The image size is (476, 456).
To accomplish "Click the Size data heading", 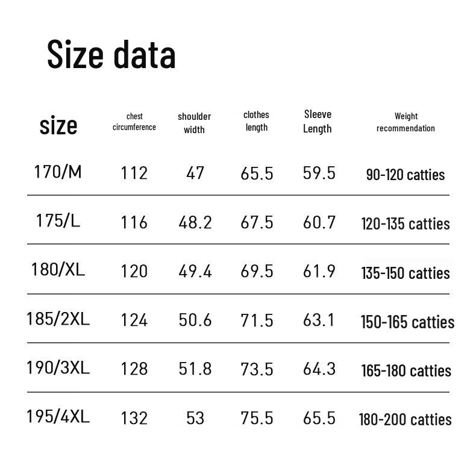I will coord(111,54).
